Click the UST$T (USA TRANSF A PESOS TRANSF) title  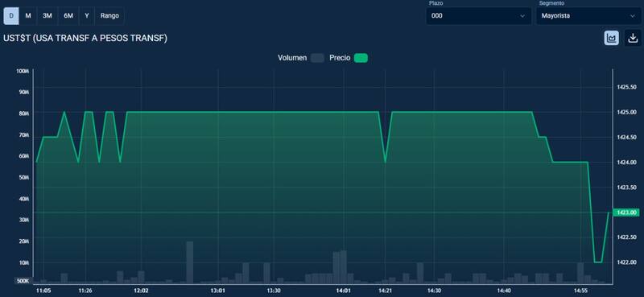85,38
